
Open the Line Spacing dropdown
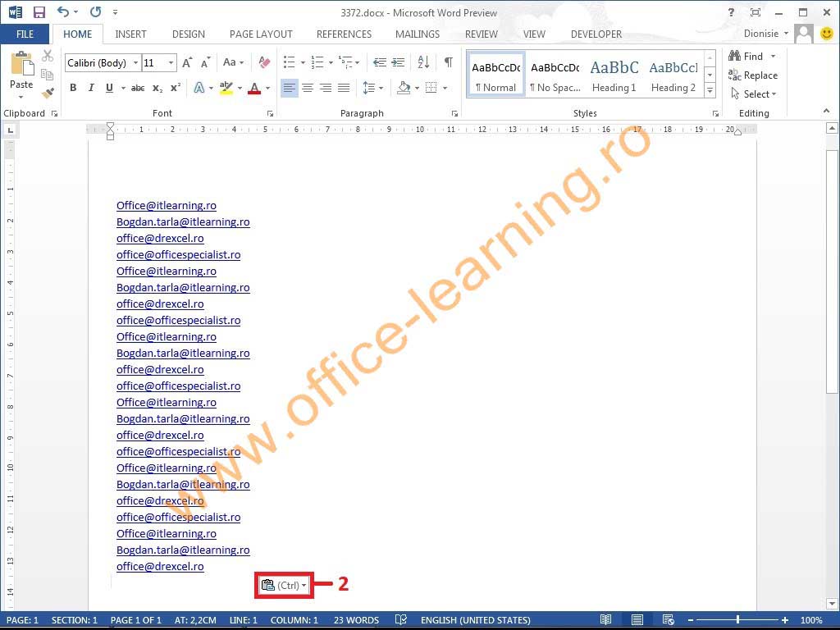[373, 88]
